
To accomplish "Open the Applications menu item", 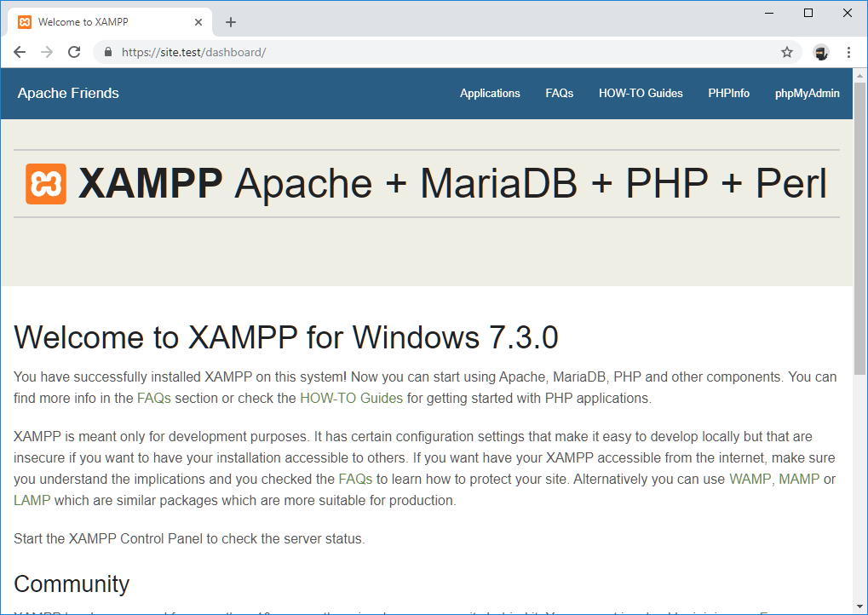I will coord(490,94).
